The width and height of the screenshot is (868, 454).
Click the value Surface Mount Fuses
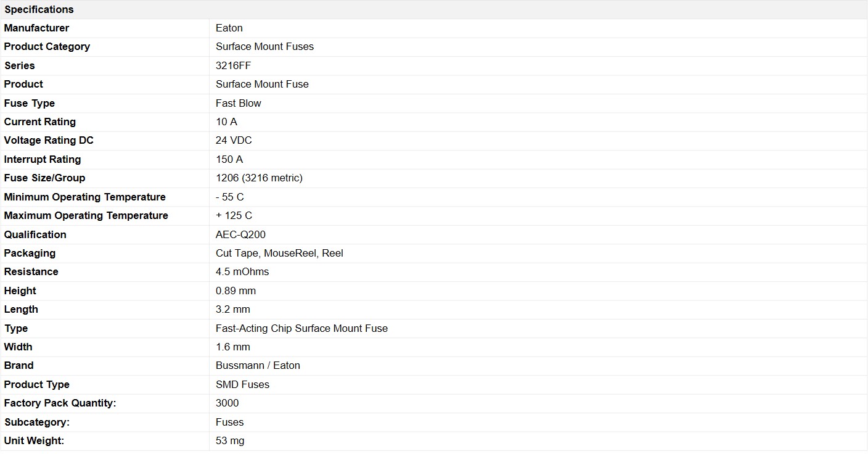point(264,46)
